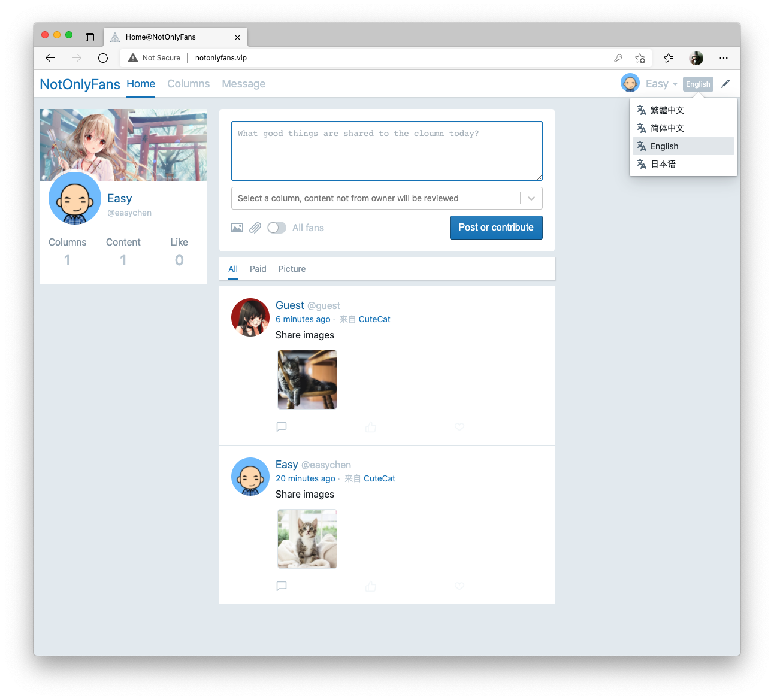Image resolution: width=774 pixels, height=700 pixels.
Task: Click the English language selector button
Action: pyautogui.click(x=698, y=84)
